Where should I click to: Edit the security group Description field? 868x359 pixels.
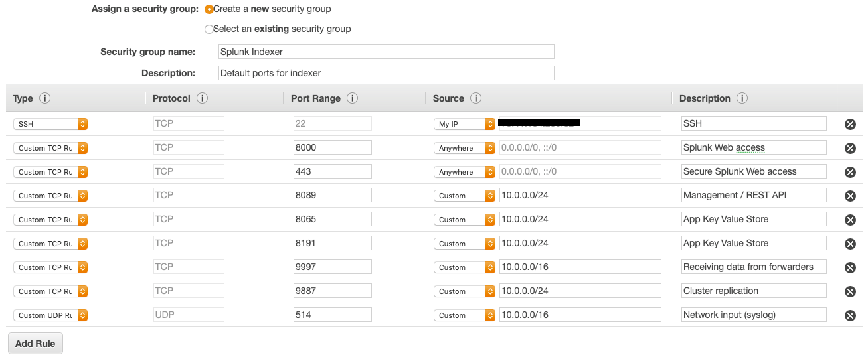pos(387,73)
